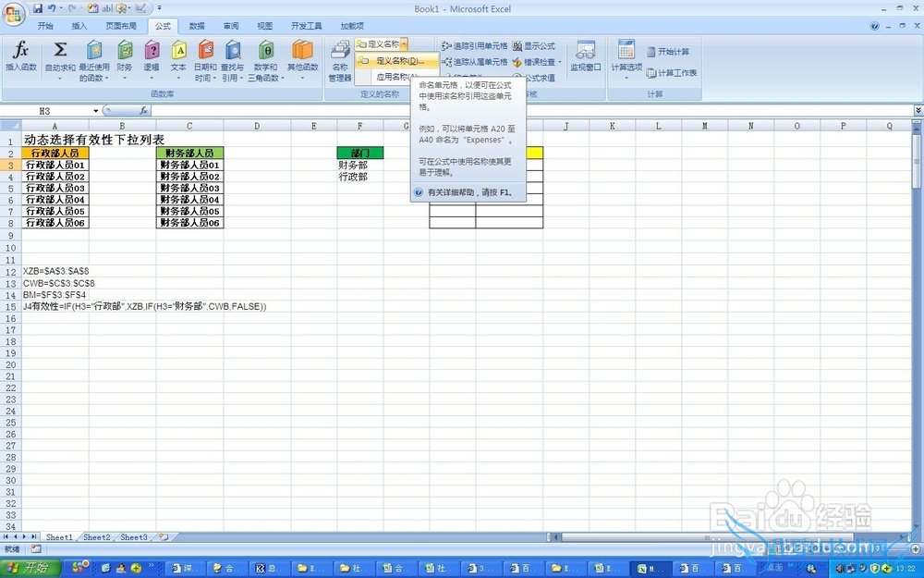
Task: Open the 页面布局 (Page Layout) tab
Action: click(x=121, y=26)
